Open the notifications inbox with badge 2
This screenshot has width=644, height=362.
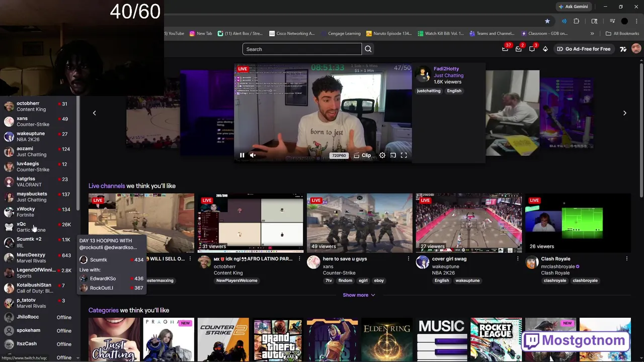click(x=518, y=49)
